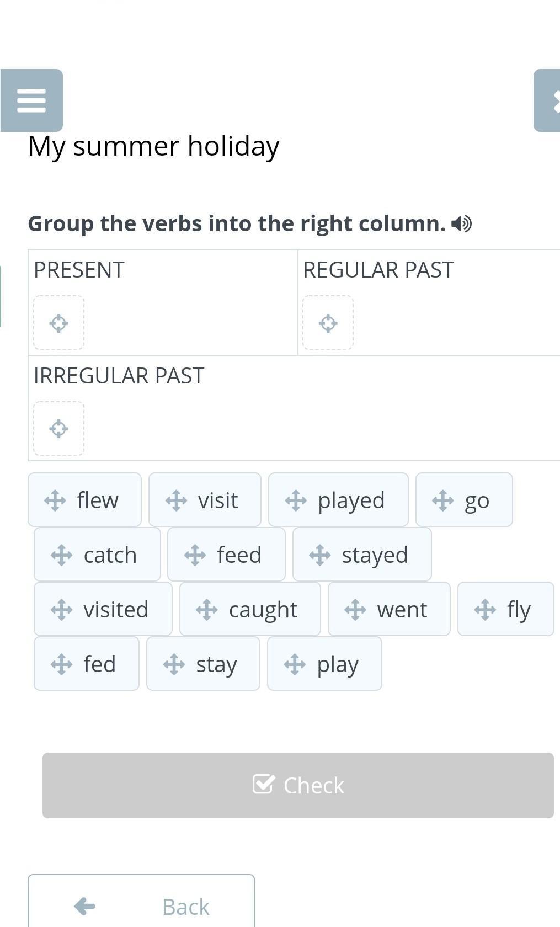
Task: Select the 'go' word tile
Action: (464, 500)
